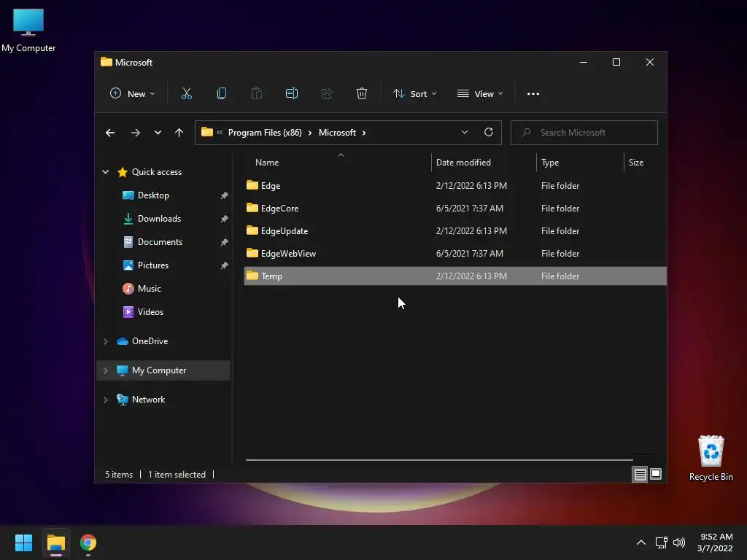Select the Edge folder
This screenshot has height=560, width=747.
(455, 186)
